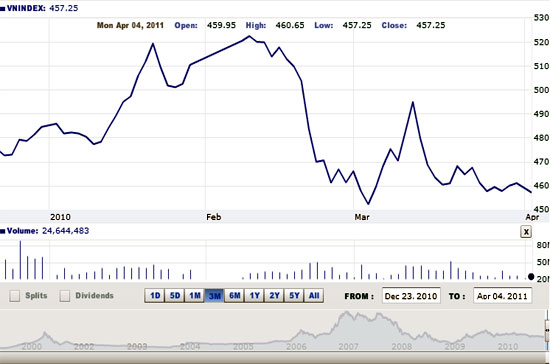Click the black dot marker in volume chart
Screen dimensions: 550x364
pos(531,277)
